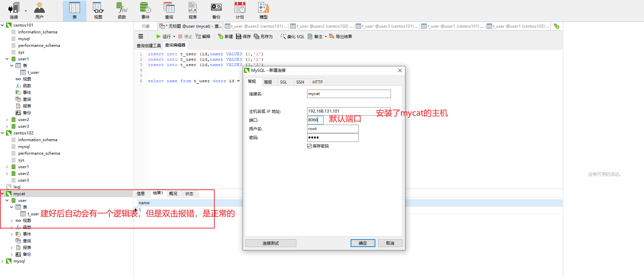Click 导出结果 (Export Result) button
This screenshot has height=277, width=644.
coord(341,36)
